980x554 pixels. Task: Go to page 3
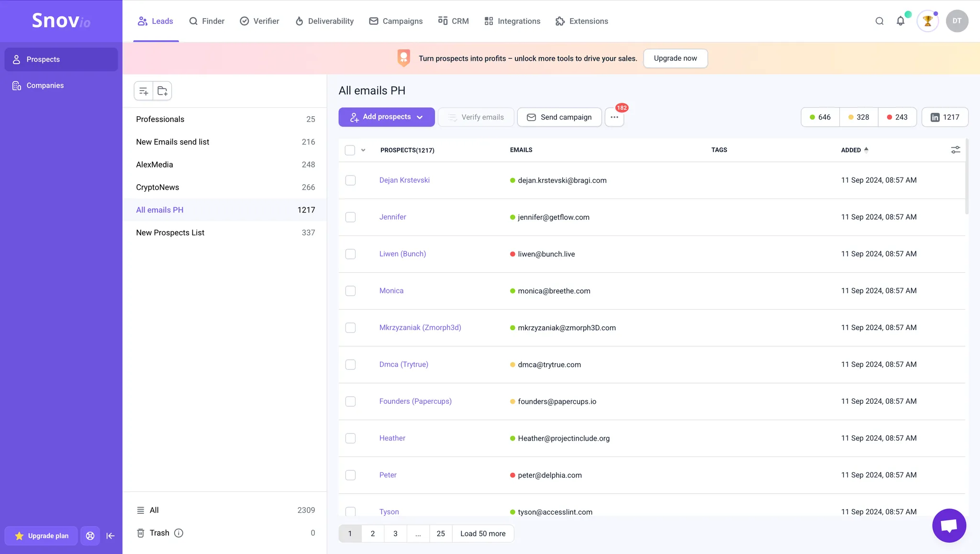(395, 533)
